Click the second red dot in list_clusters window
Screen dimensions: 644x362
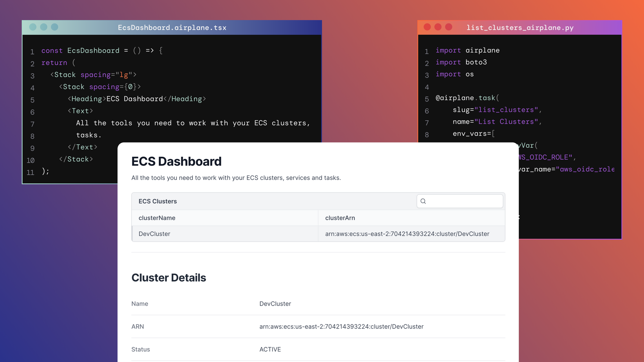tap(438, 27)
